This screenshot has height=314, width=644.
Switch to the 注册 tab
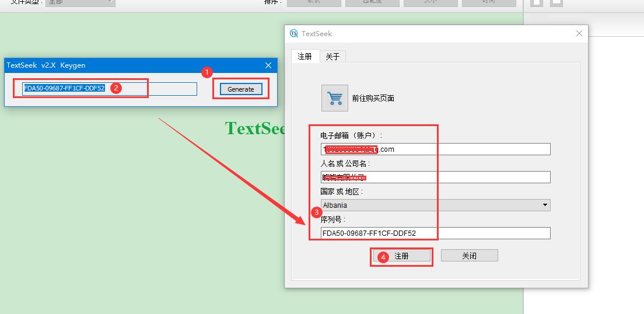(x=304, y=56)
